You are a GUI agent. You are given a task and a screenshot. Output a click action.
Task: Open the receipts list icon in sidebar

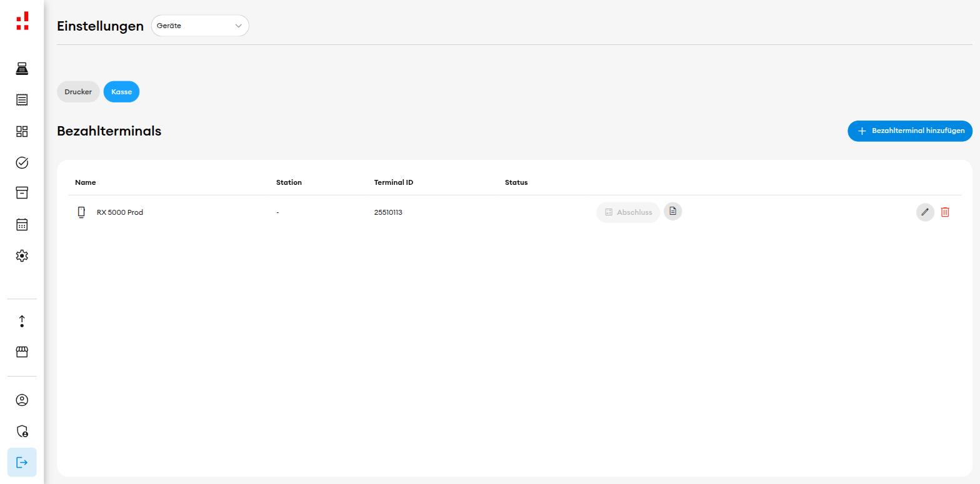click(x=22, y=100)
